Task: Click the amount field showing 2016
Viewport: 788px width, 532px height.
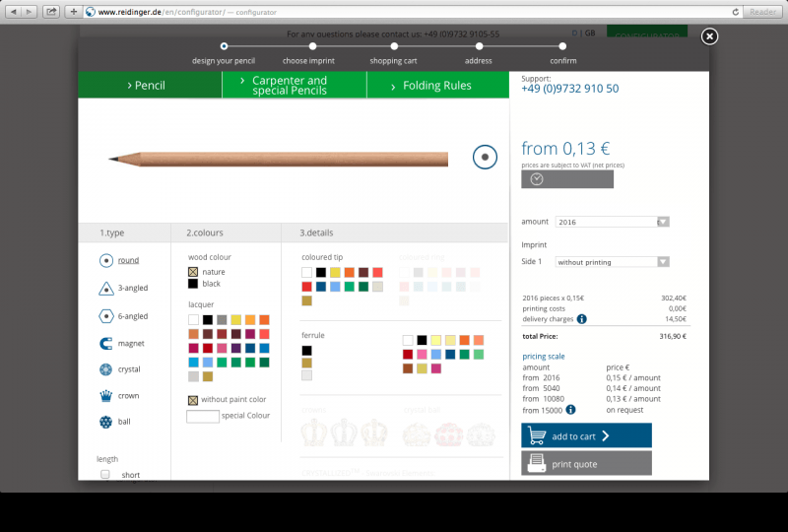Action: (x=606, y=222)
